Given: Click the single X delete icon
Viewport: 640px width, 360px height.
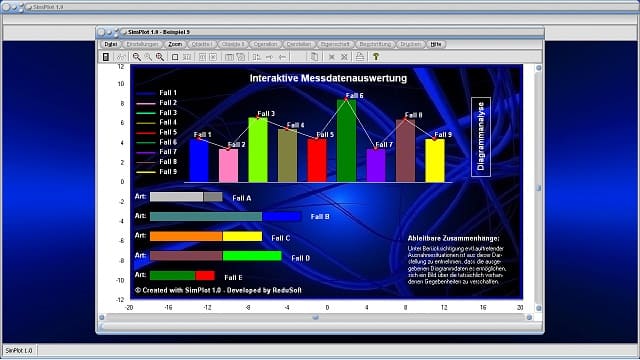Looking at the screenshot, I should point(332,57).
